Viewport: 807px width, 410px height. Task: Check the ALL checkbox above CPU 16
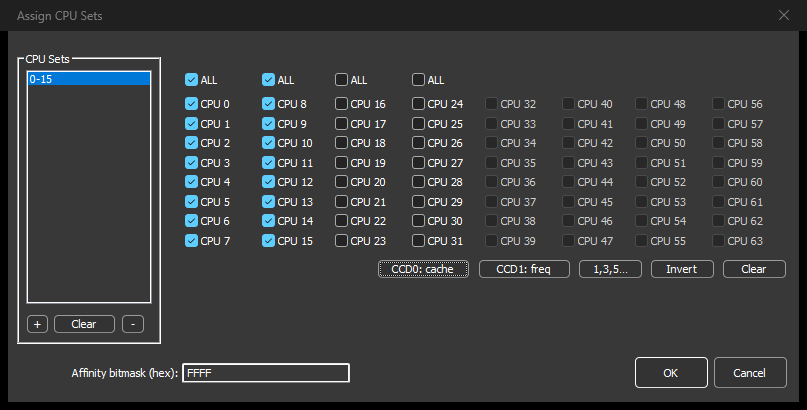pyautogui.click(x=341, y=80)
